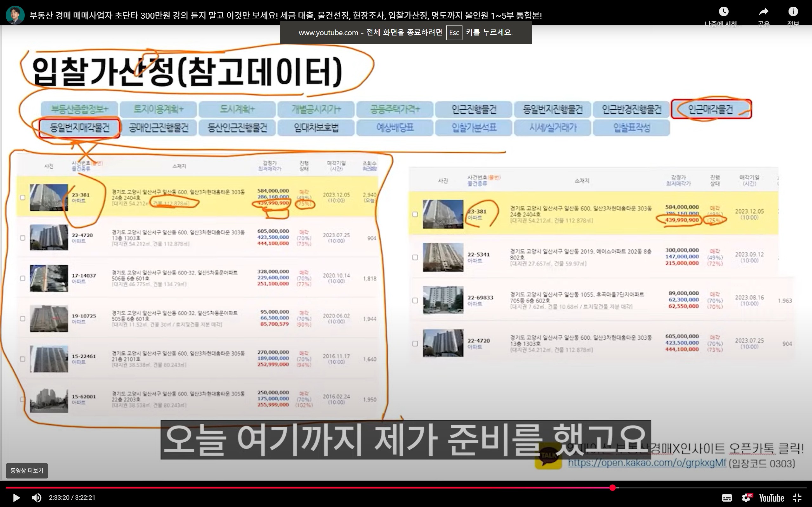Screen dimensions: 812x507
Task: Toggle subtitles/closed captions
Action: tap(727, 498)
